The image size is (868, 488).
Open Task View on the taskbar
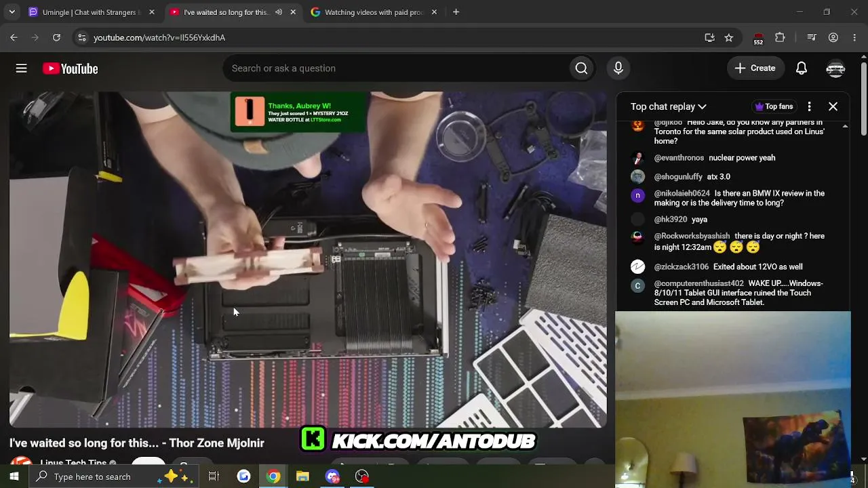click(x=214, y=476)
